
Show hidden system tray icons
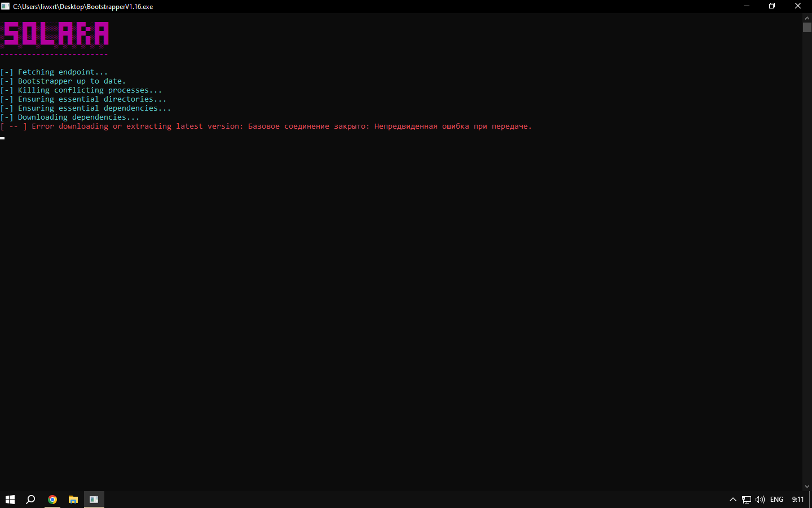point(733,500)
